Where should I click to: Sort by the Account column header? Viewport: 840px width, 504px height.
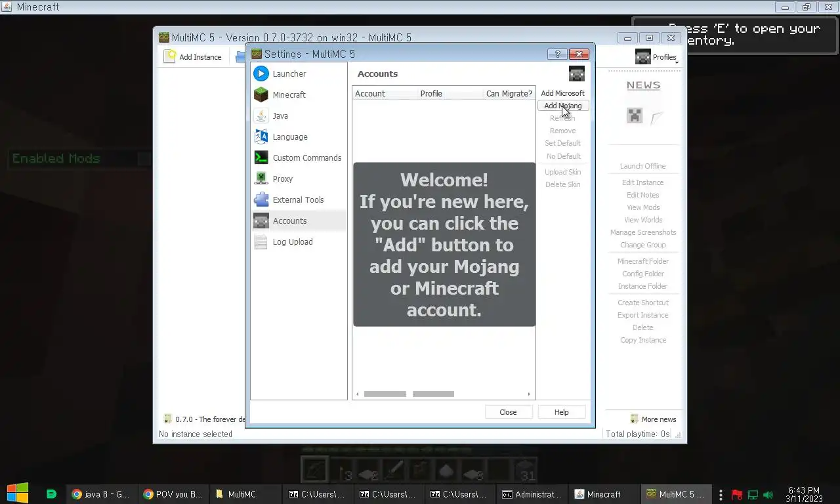point(385,93)
